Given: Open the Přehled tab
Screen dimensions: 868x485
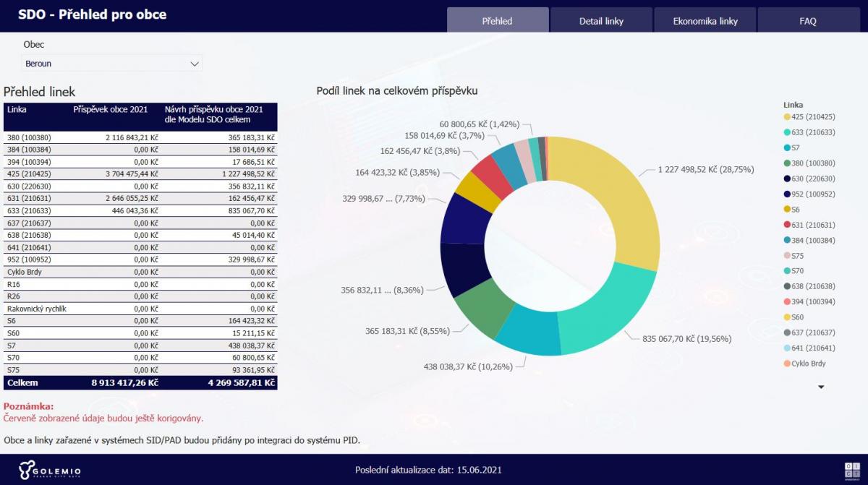Looking at the screenshot, I should click(x=498, y=20).
